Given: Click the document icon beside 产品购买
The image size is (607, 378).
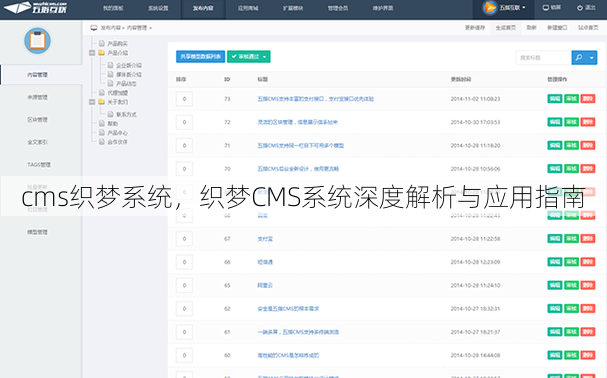Looking at the screenshot, I should 101,43.
